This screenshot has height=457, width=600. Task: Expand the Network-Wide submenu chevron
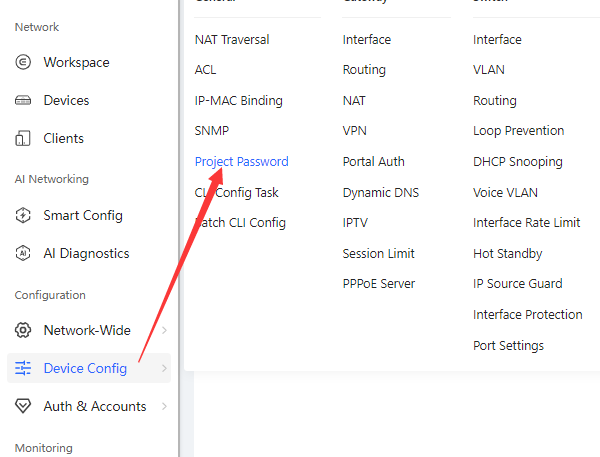[x=165, y=330]
